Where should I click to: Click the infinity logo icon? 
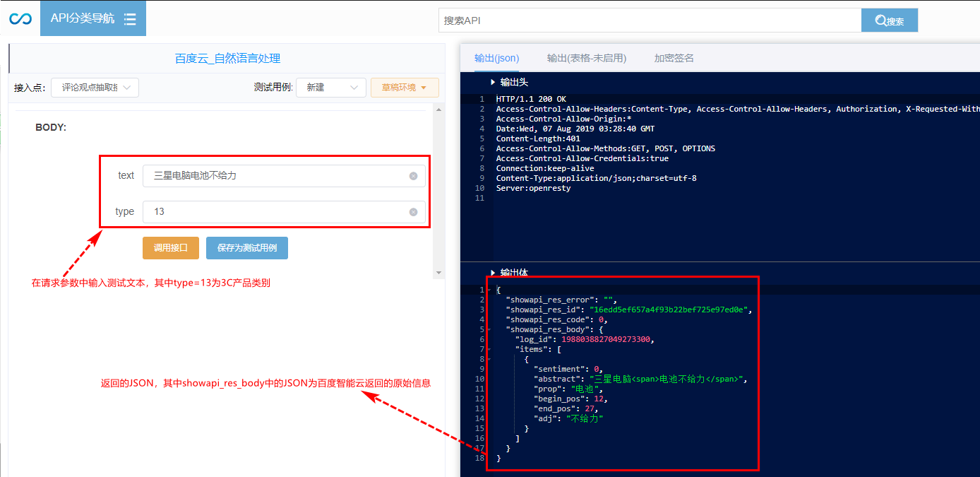(x=20, y=19)
